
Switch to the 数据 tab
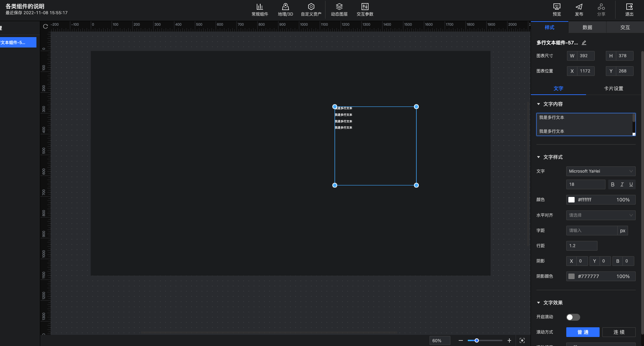point(587,27)
